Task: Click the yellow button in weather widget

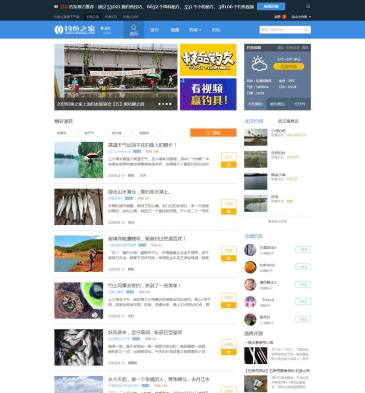Action: 289,66
